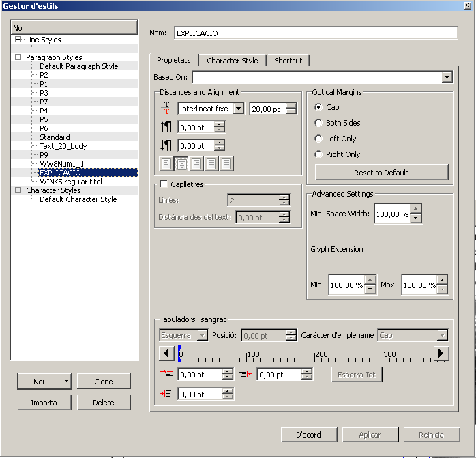Click the tab ruler at 100 mark
Screen dimensions: 476x458
(x=247, y=356)
